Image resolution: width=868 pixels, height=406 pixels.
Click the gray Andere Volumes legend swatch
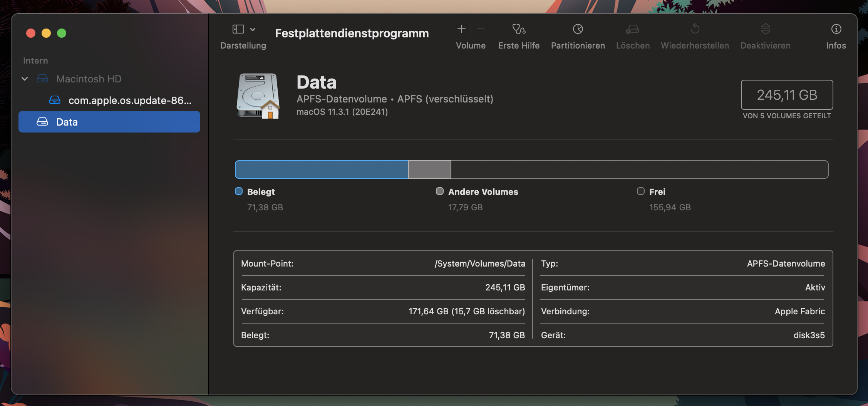coord(440,191)
